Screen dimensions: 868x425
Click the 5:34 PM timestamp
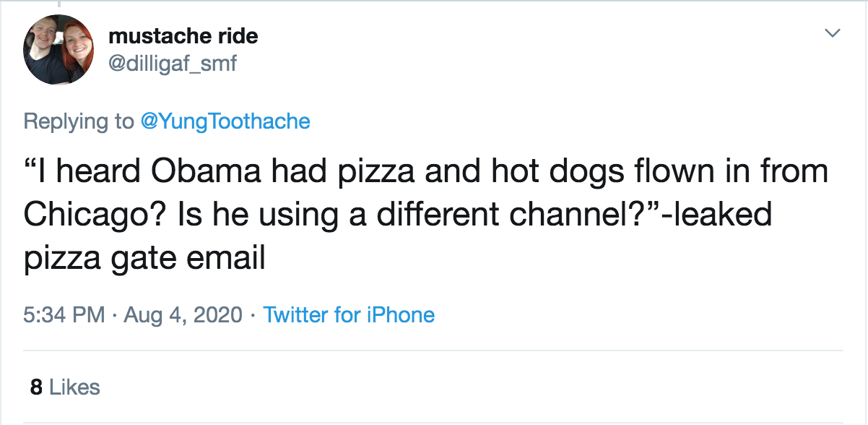pos(65,315)
